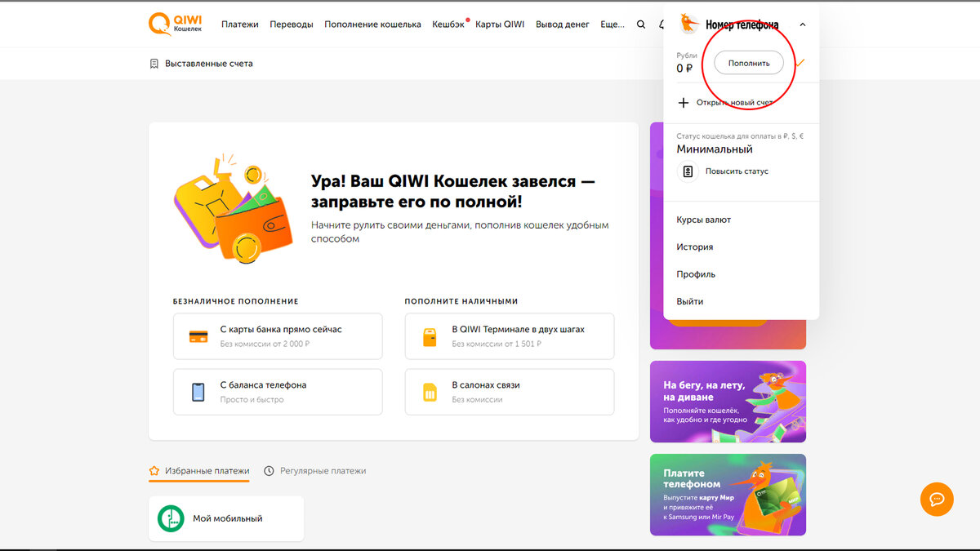Open the Платите телефоном banner

point(728,495)
